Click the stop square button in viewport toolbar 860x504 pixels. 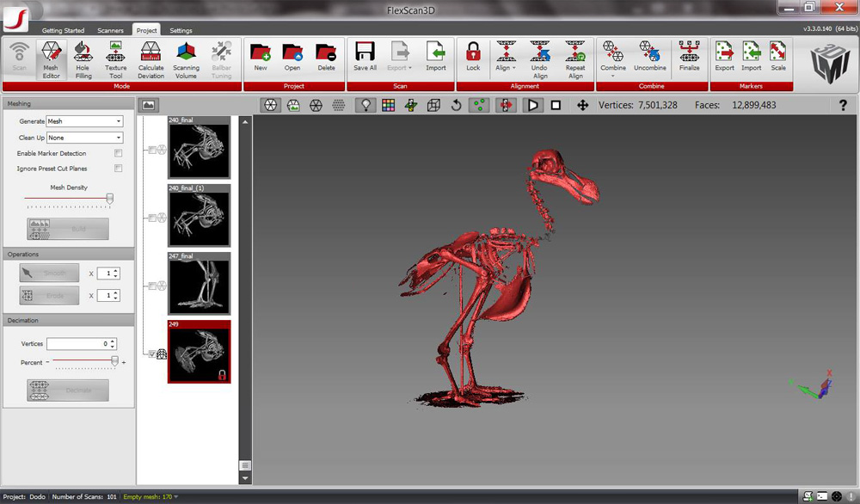[x=556, y=105]
